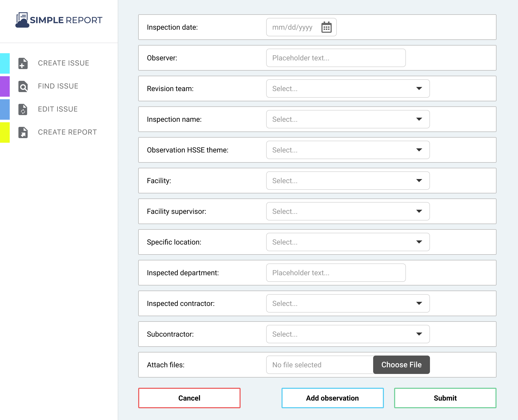
Task: Expand the Inspection name select box
Action: [x=348, y=119]
